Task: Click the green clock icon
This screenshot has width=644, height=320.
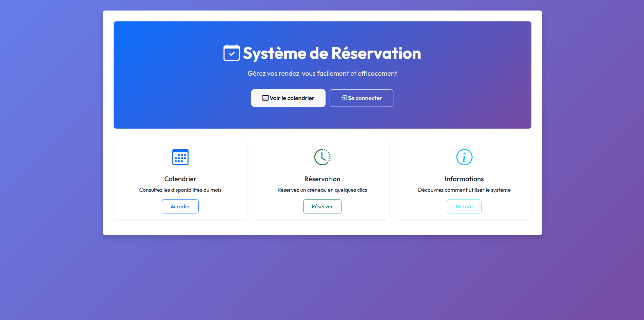Action: [322, 157]
